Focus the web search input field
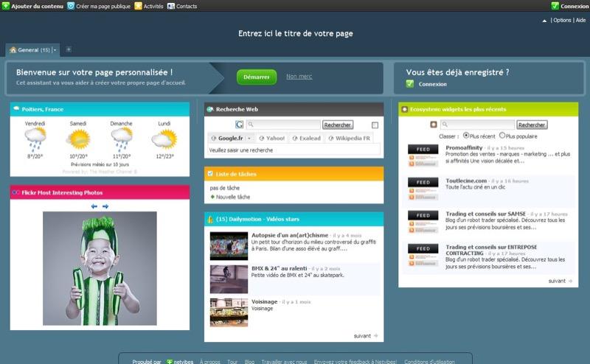This screenshot has height=364, width=590. click(x=284, y=125)
